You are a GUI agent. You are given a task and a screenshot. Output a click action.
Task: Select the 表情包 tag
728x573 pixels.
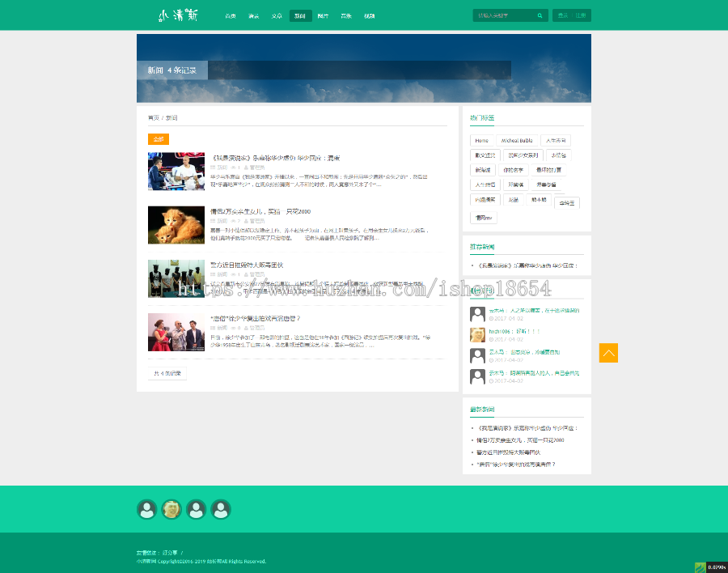558,155
